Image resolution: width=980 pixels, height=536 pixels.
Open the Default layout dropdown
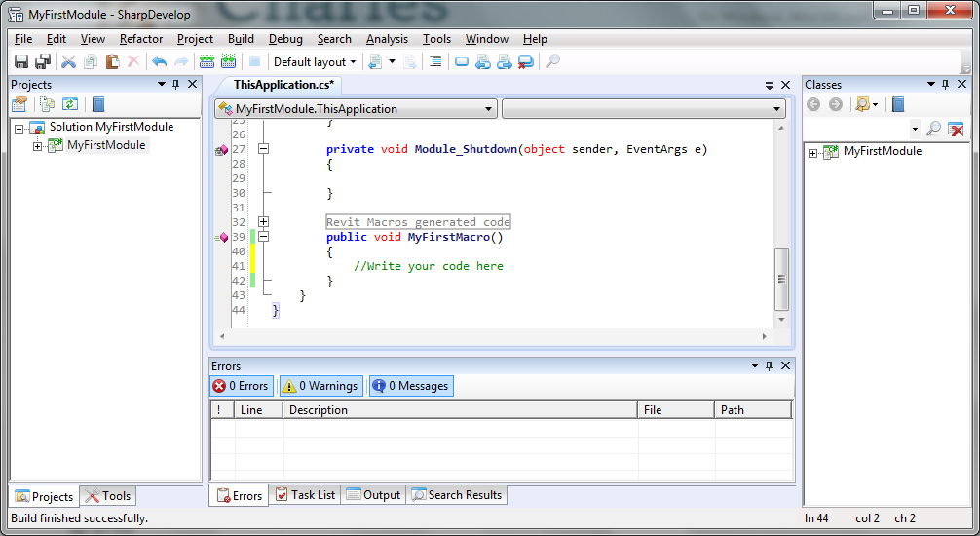tap(315, 62)
